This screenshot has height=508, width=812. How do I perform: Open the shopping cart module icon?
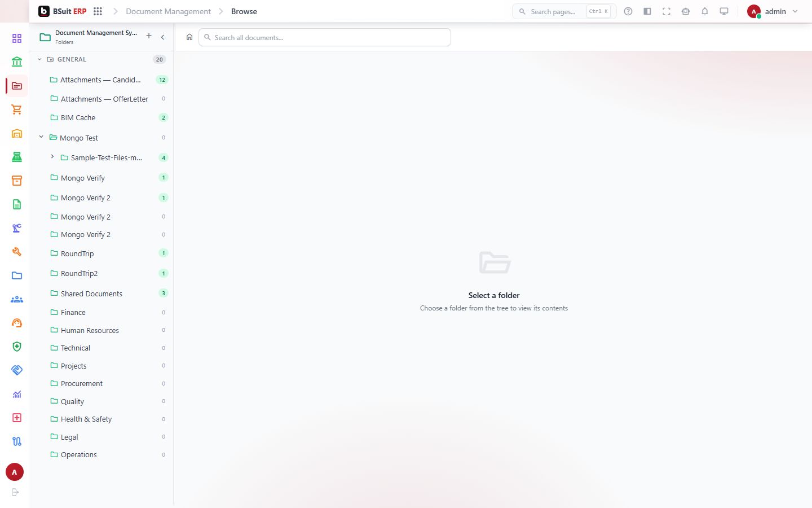(x=17, y=110)
